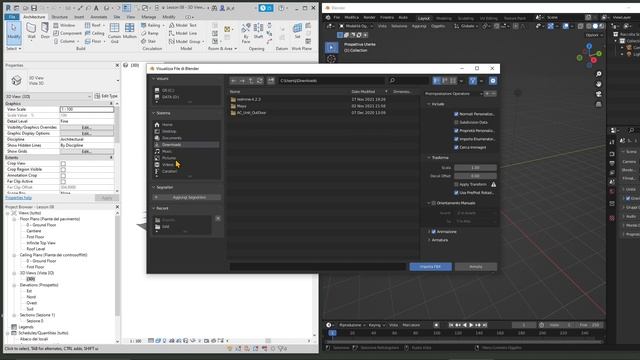Click the Component tool in Revit
The width and height of the screenshot is (640, 360).
pyautogui.click(x=67, y=33)
